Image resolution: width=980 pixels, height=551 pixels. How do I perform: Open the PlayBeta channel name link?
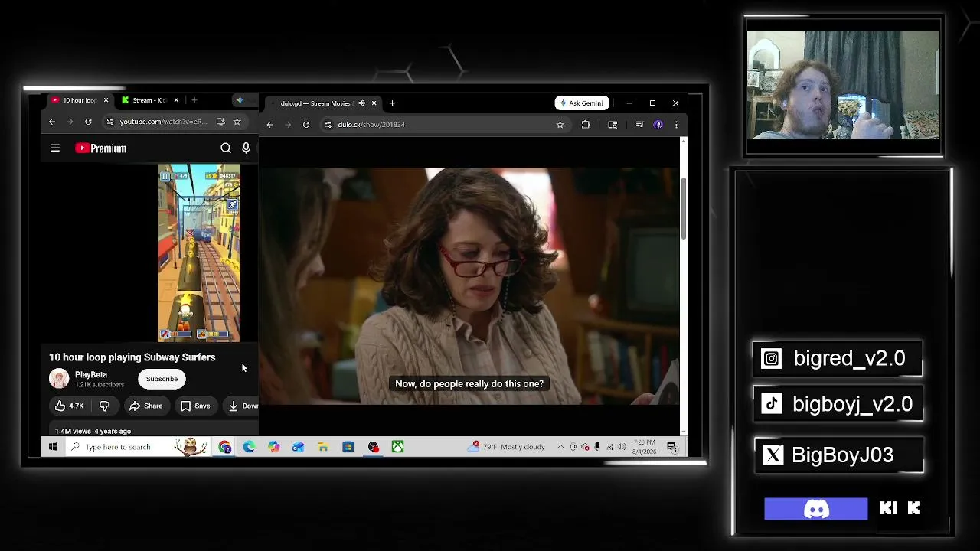click(91, 375)
